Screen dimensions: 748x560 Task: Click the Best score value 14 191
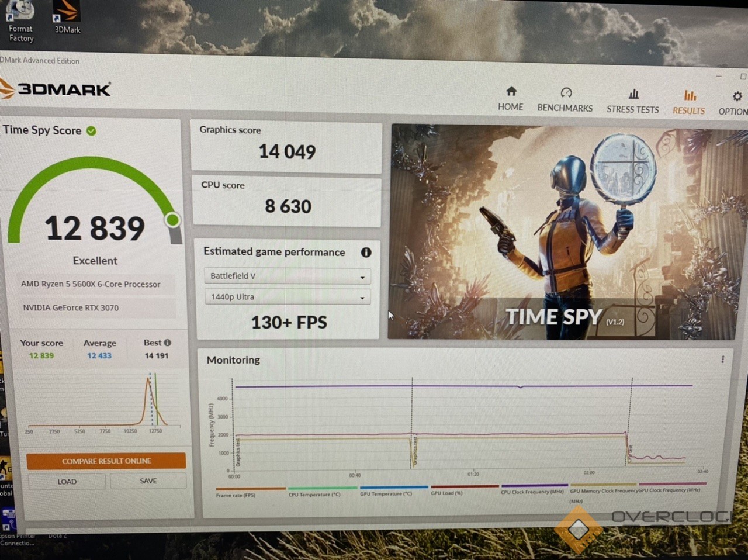[x=157, y=355]
